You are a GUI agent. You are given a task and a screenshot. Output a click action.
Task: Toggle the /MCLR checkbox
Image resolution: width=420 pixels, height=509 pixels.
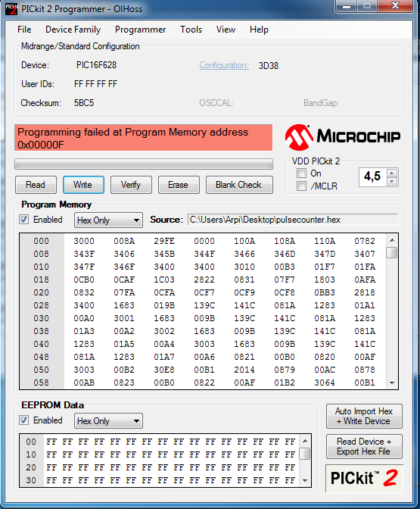coord(302,186)
